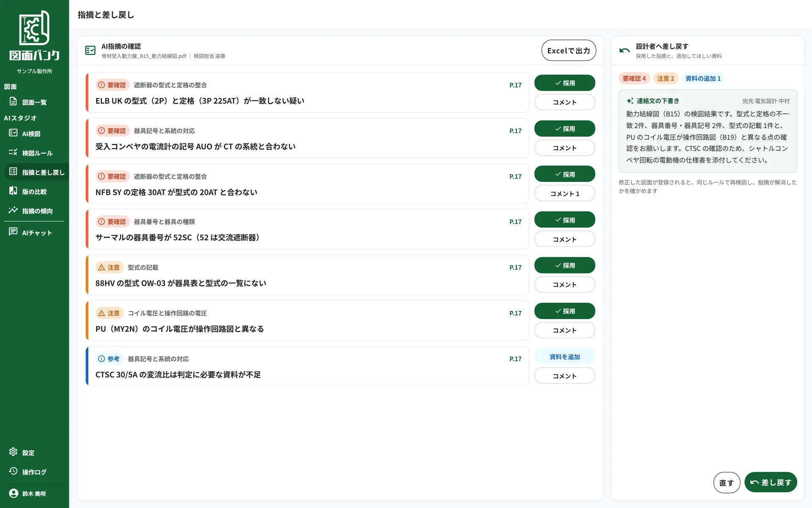The width and height of the screenshot is (812, 508).
Task: Click the user name 鈴木 美咲
Action: (x=34, y=494)
